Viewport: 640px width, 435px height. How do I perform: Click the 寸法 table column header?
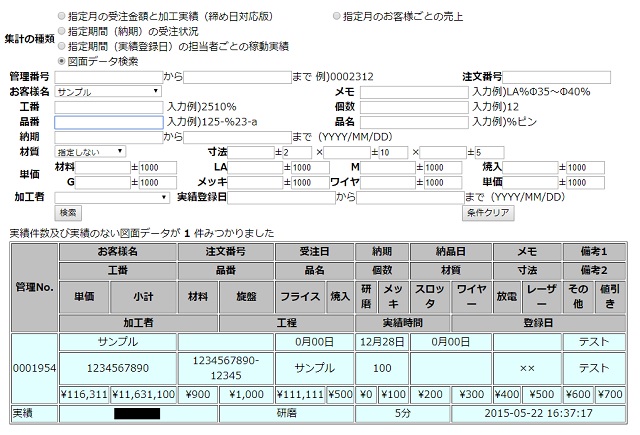pyautogui.click(x=527, y=270)
